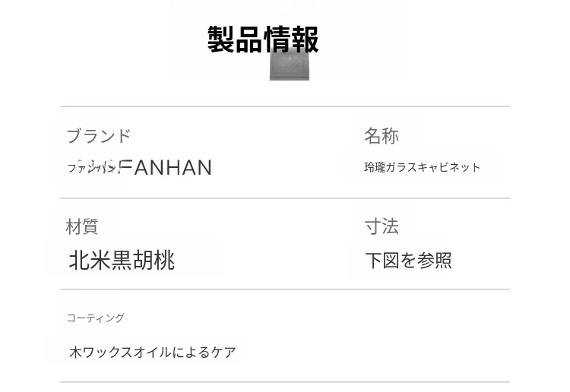Follow the 下図を参照 reference text
The height and width of the screenshot is (392, 570).
coord(408,261)
